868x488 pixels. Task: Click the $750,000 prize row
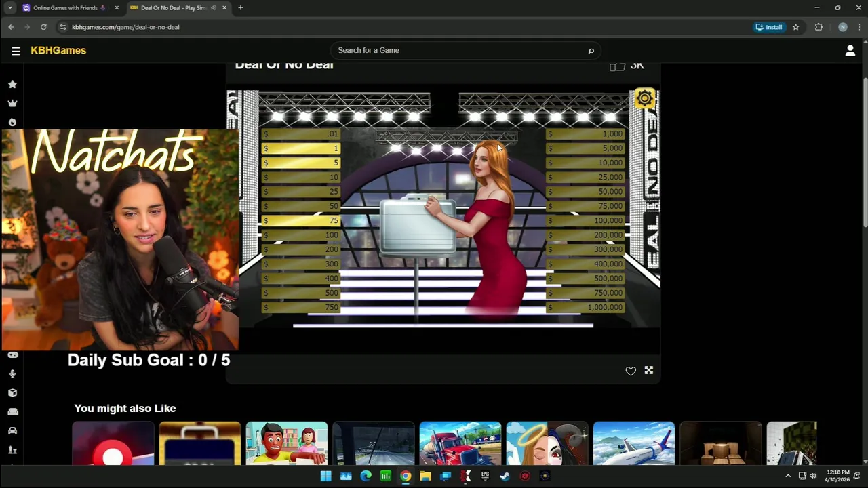(585, 293)
